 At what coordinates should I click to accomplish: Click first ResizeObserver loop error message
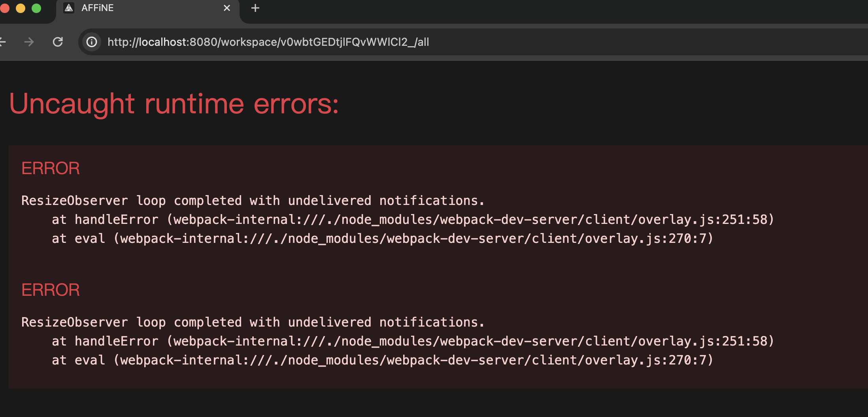click(253, 201)
